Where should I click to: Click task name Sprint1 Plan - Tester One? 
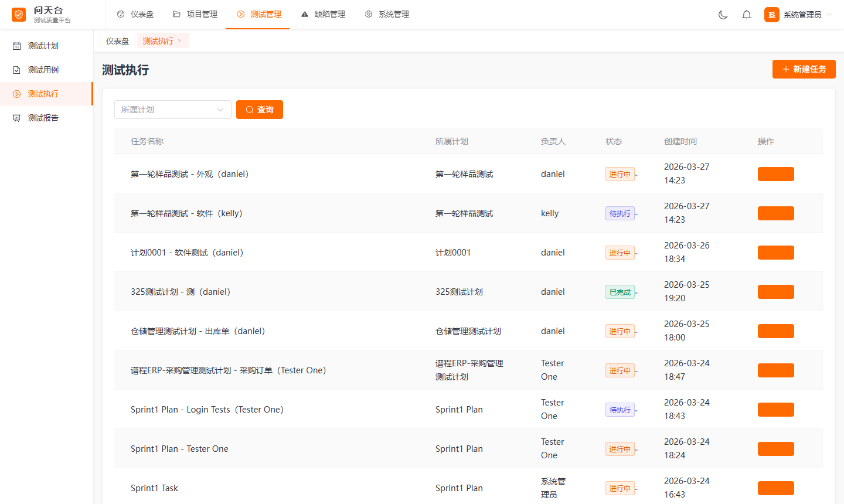(179, 449)
